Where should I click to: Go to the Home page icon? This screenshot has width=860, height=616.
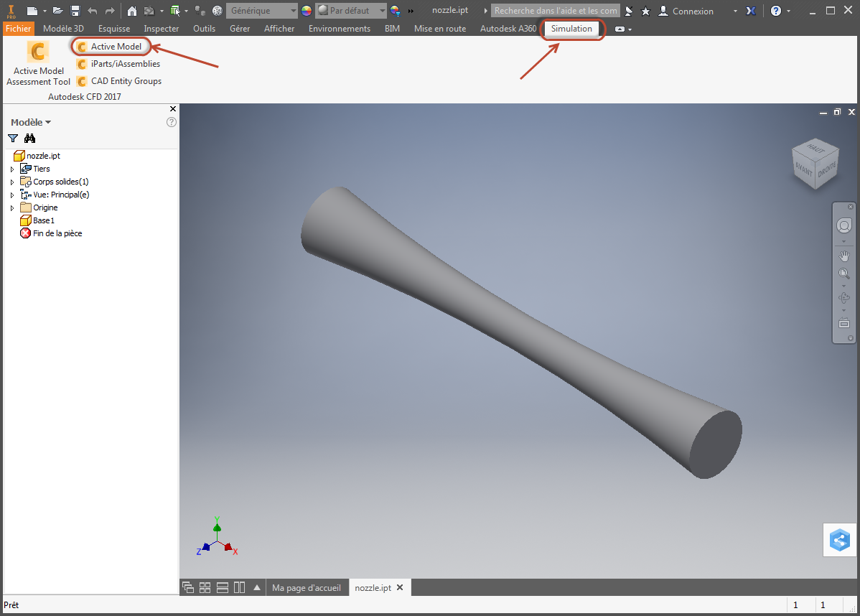pos(131,11)
